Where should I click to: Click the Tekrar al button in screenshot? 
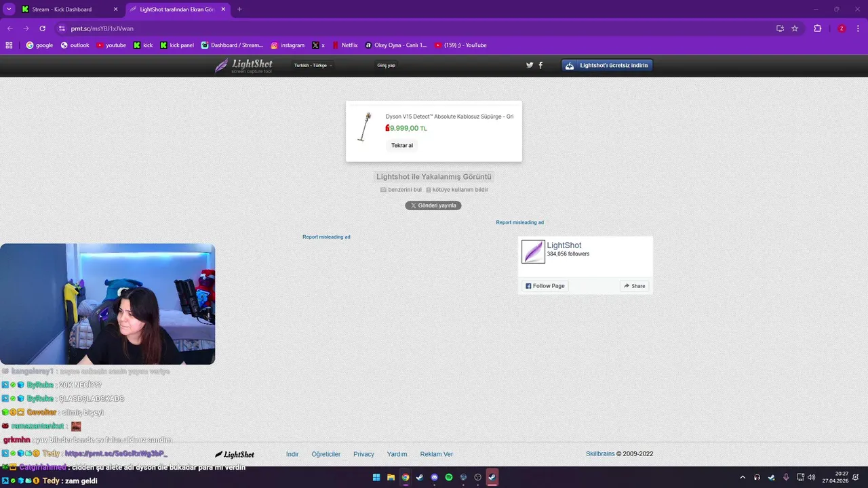point(402,145)
